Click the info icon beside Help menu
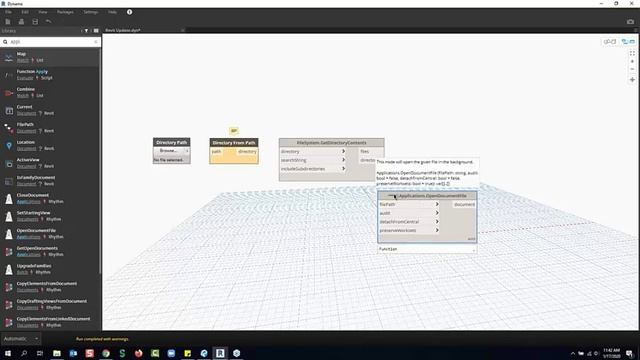Image resolution: width=640 pixels, height=360 pixels. click(129, 12)
